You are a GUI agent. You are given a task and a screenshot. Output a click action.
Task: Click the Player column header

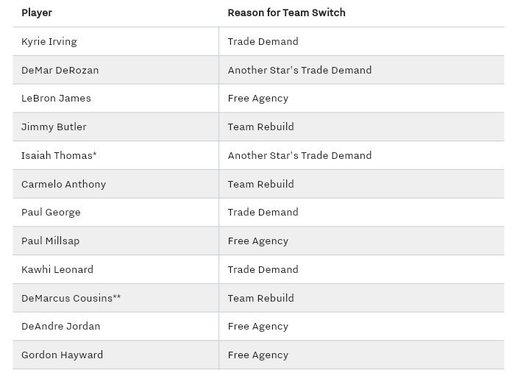click(x=37, y=13)
